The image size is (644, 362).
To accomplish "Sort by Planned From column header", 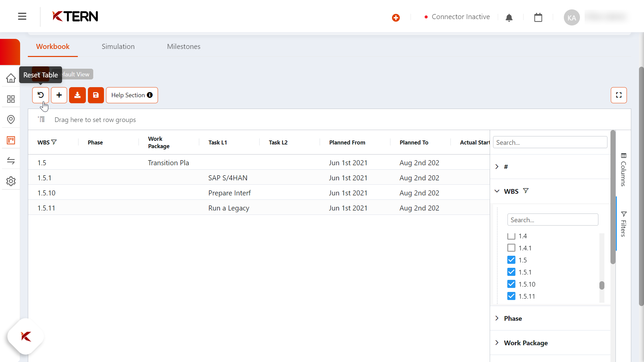I will 347,142.
